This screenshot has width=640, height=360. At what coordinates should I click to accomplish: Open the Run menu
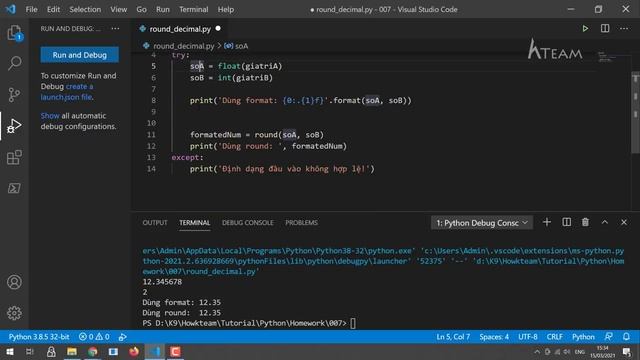(x=162, y=9)
